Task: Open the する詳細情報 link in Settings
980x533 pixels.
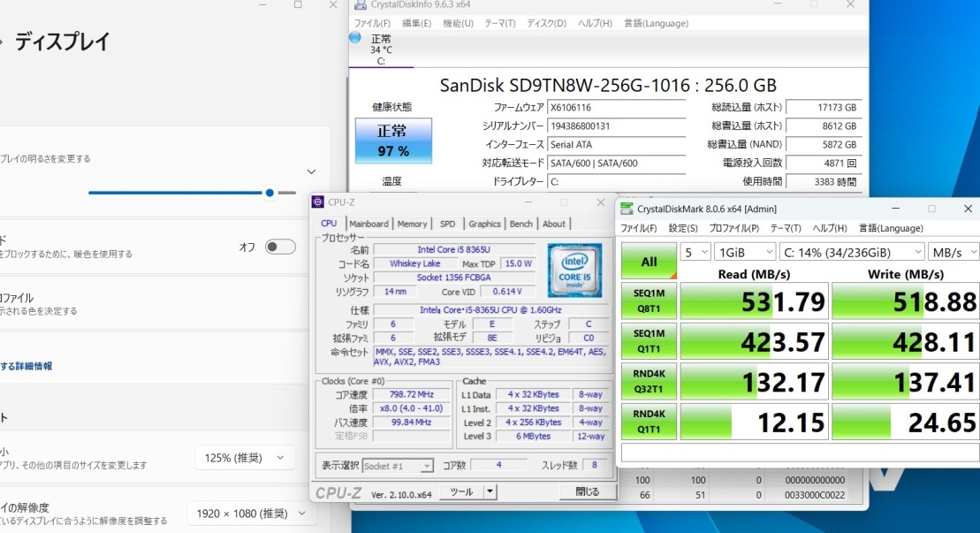Action: pyautogui.click(x=27, y=366)
